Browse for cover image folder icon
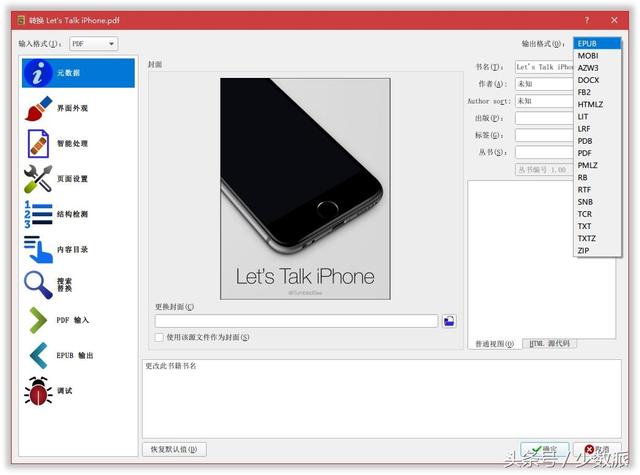Viewport: 640px width, 475px height. tap(449, 321)
